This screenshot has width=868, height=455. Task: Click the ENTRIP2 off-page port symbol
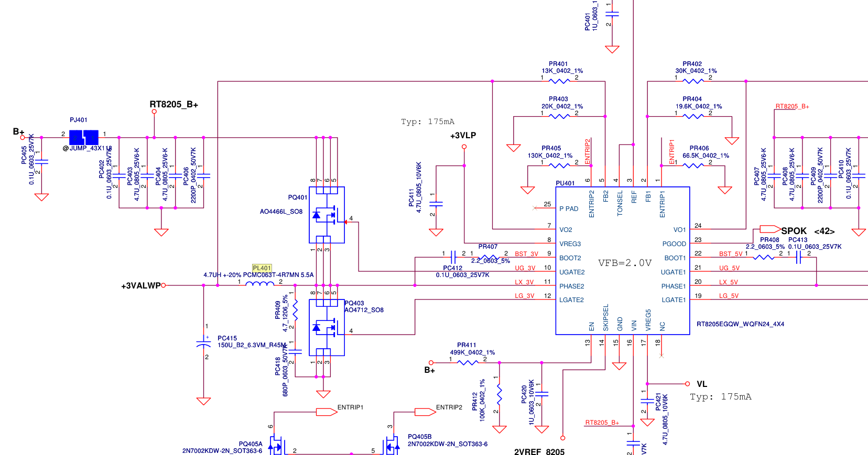coord(425,412)
